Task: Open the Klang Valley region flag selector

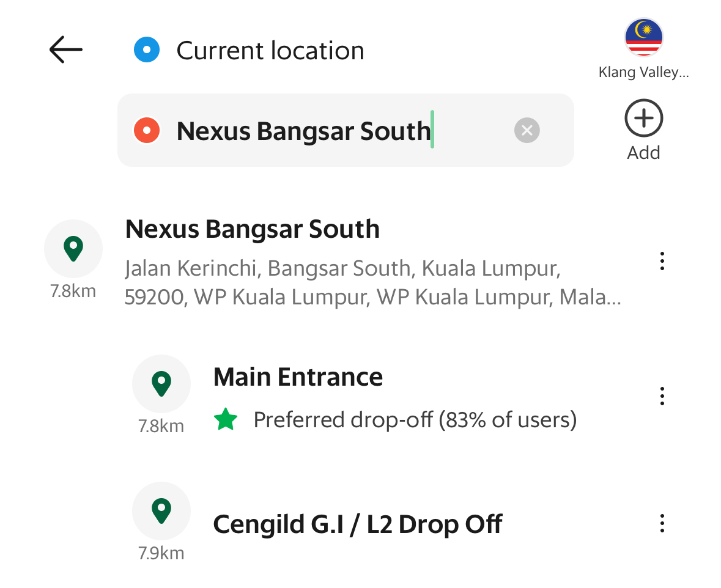Action: (x=643, y=38)
